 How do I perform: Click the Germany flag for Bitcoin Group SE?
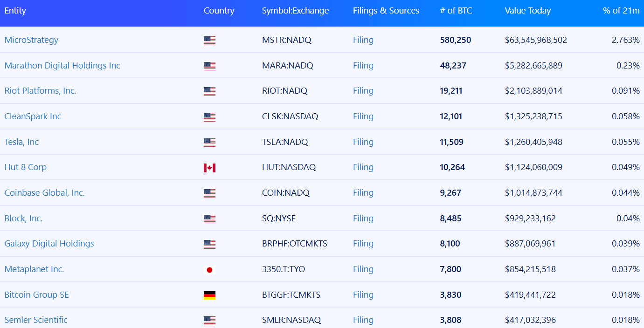point(209,295)
